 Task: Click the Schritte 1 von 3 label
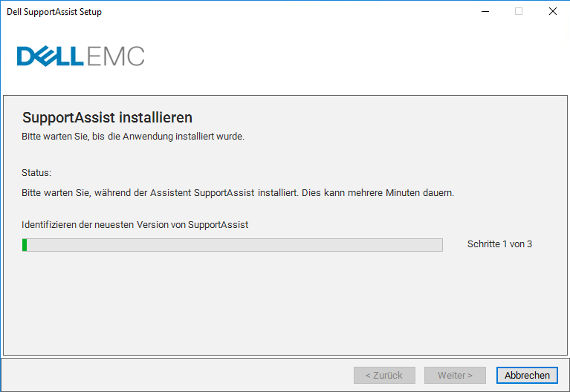[499, 244]
